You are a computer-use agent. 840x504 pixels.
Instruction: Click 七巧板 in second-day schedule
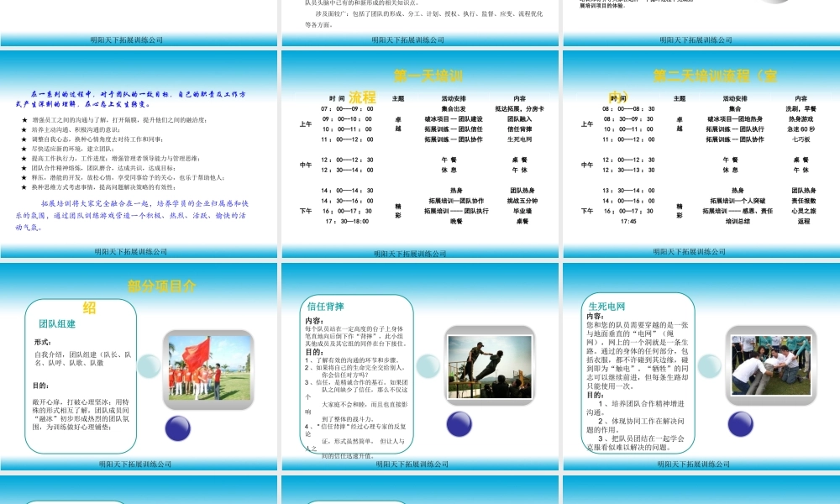click(801, 139)
